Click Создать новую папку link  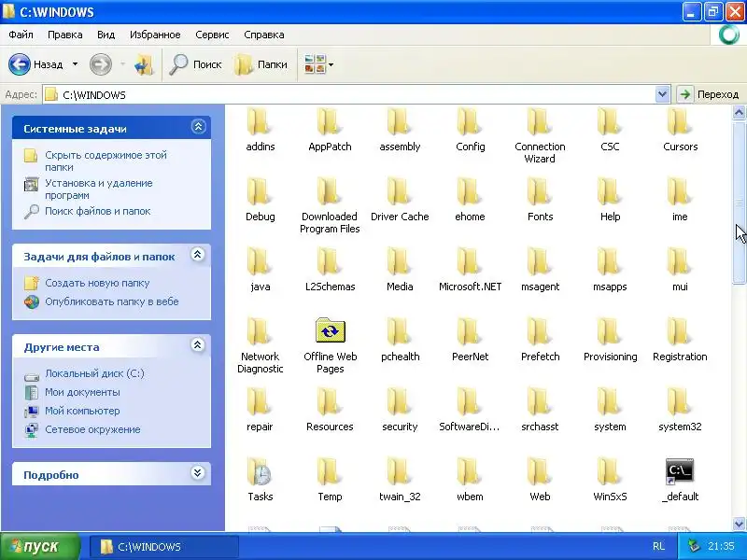click(x=97, y=283)
